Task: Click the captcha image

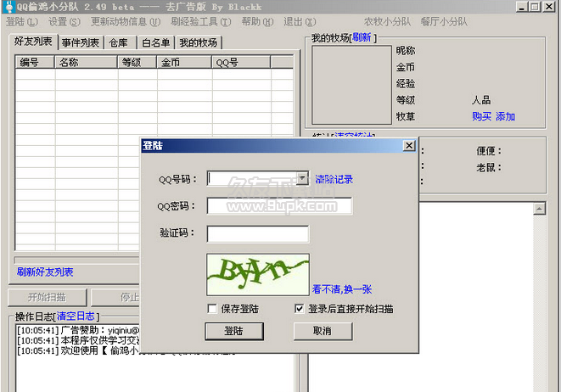Action: pos(258,274)
